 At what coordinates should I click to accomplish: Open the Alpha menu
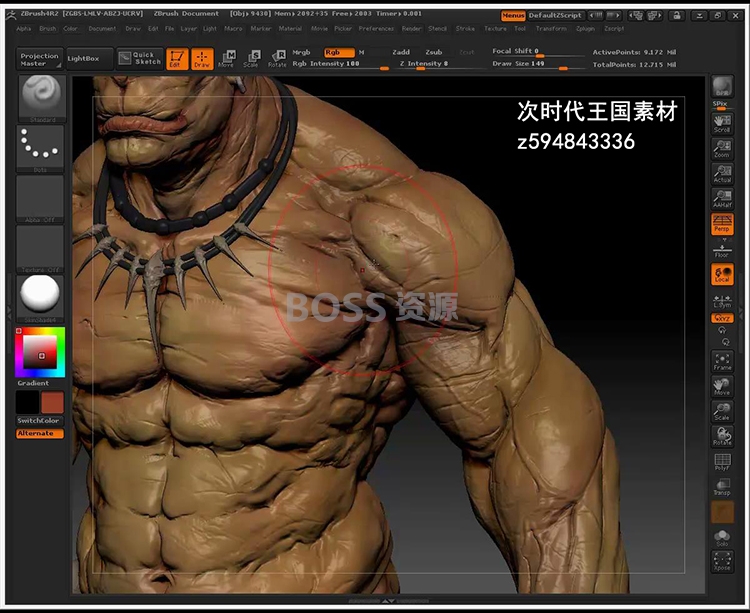23,29
